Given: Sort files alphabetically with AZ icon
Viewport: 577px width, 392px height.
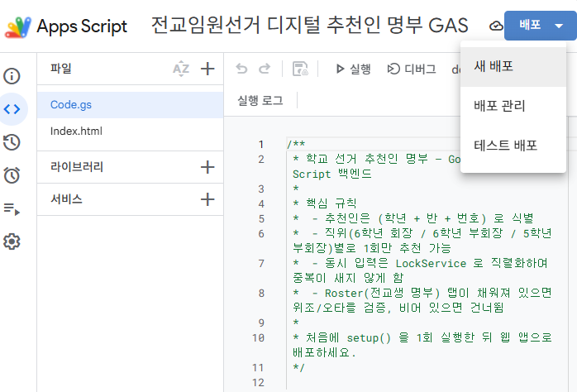Looking at the screenshot, I should pos(181,69).
